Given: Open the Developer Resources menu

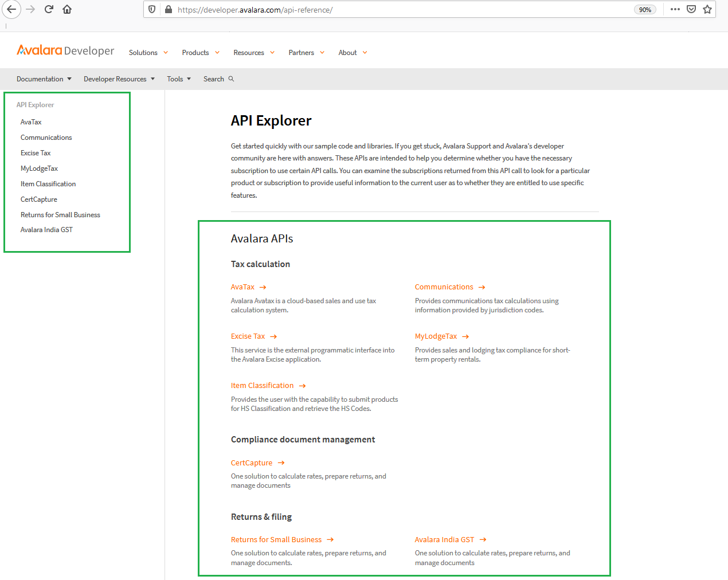Looking at the screenshot, I should click(x=119, y=79).
